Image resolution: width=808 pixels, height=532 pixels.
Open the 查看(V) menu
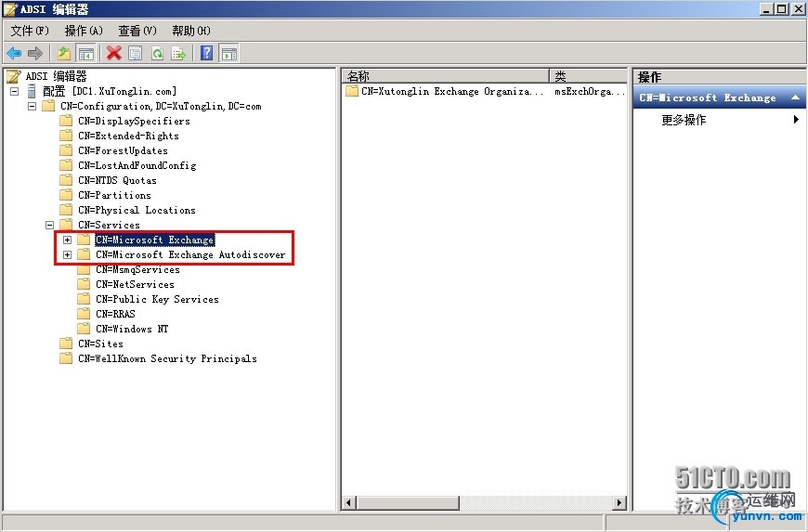point(137,31)
